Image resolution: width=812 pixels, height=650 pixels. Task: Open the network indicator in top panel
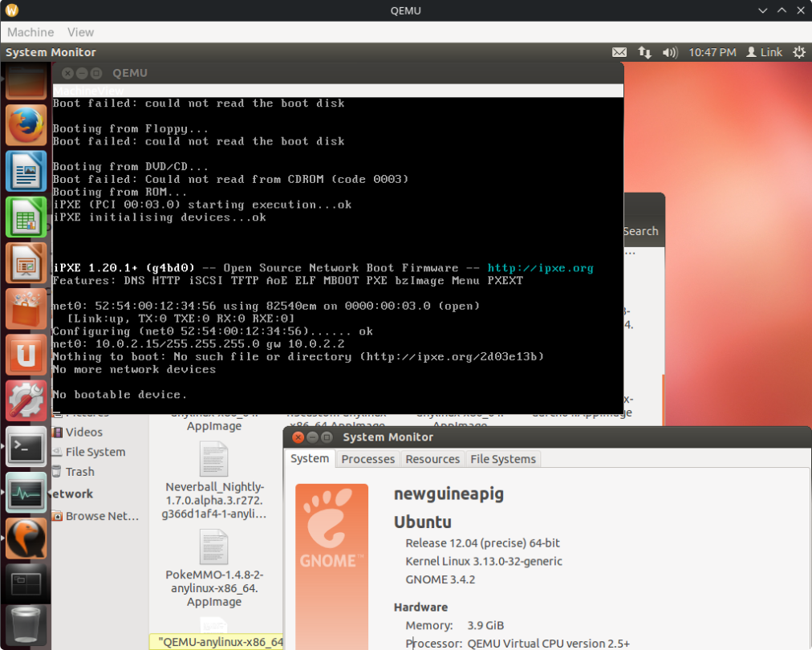point(645,52)
